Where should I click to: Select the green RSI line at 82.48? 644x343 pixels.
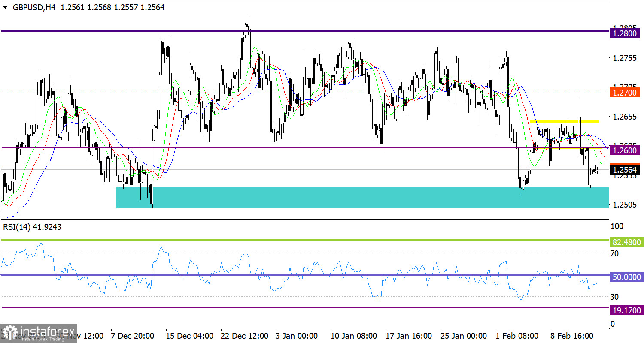(304, 240)
